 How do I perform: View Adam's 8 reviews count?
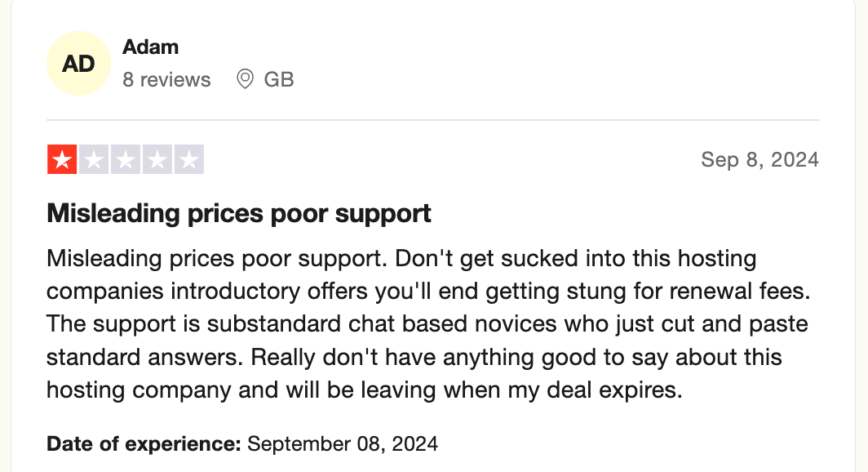pyautogui.click(x=166, y=79)
